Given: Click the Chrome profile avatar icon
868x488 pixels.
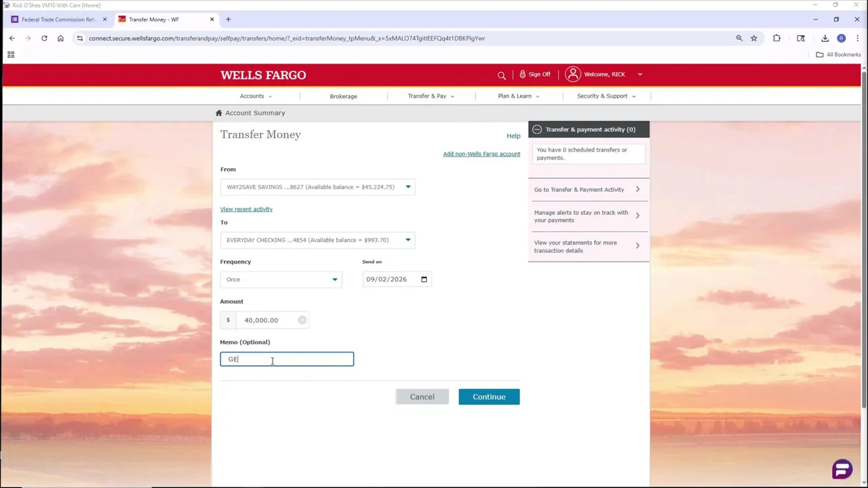Looking at the screenshot, I should (841, 38).
